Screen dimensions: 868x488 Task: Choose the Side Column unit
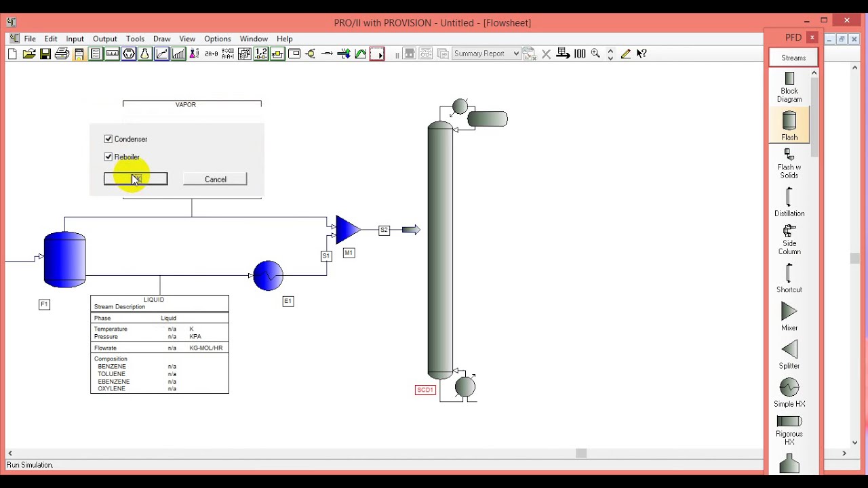789,240
